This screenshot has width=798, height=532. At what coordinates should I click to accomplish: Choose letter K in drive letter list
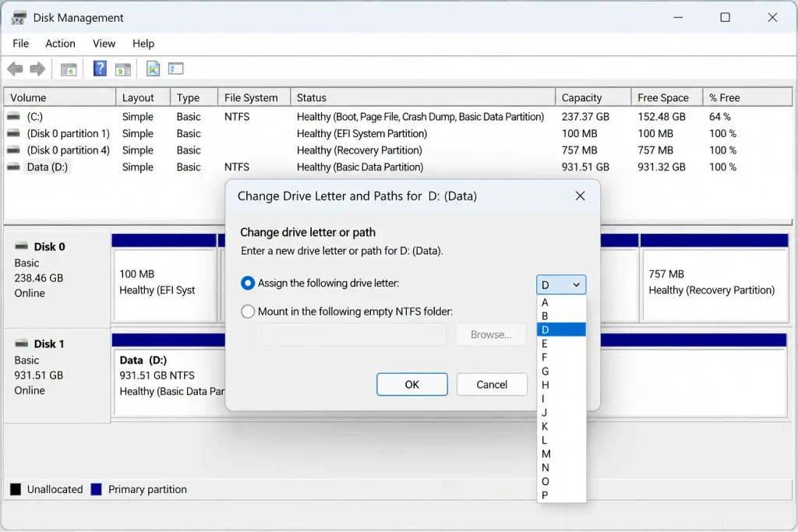561,426
